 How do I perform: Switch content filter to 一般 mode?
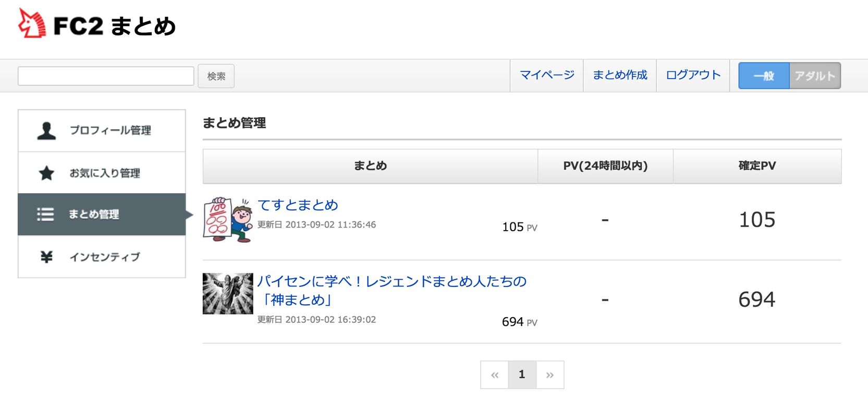pos(764,76)
